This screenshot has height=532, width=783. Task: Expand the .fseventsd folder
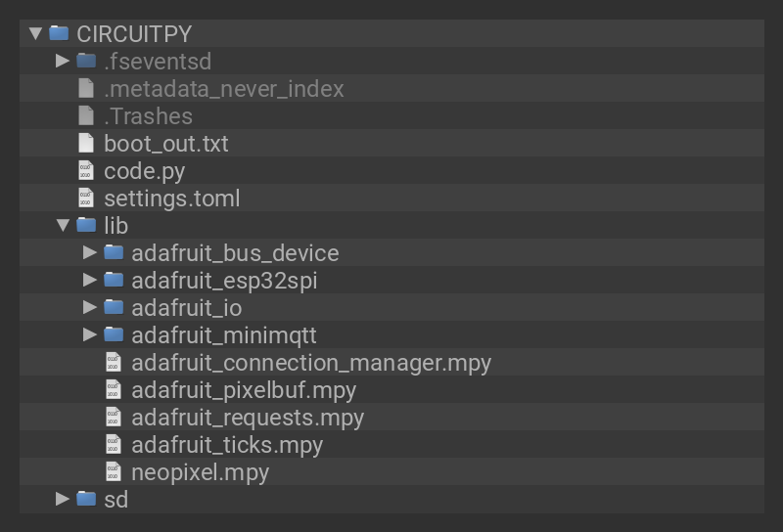coord(63,61)
